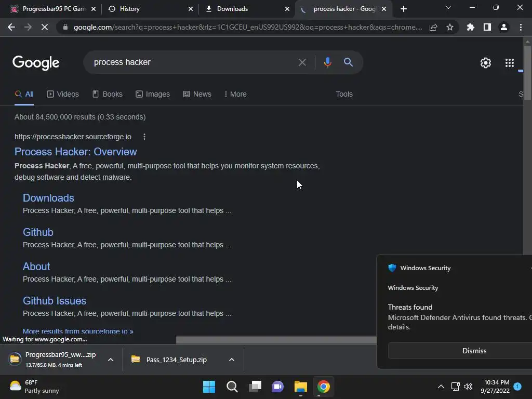This screenshot has height=399, width=532.
Task: Go back using the browser back arrow
Action: tap(11, 27)
